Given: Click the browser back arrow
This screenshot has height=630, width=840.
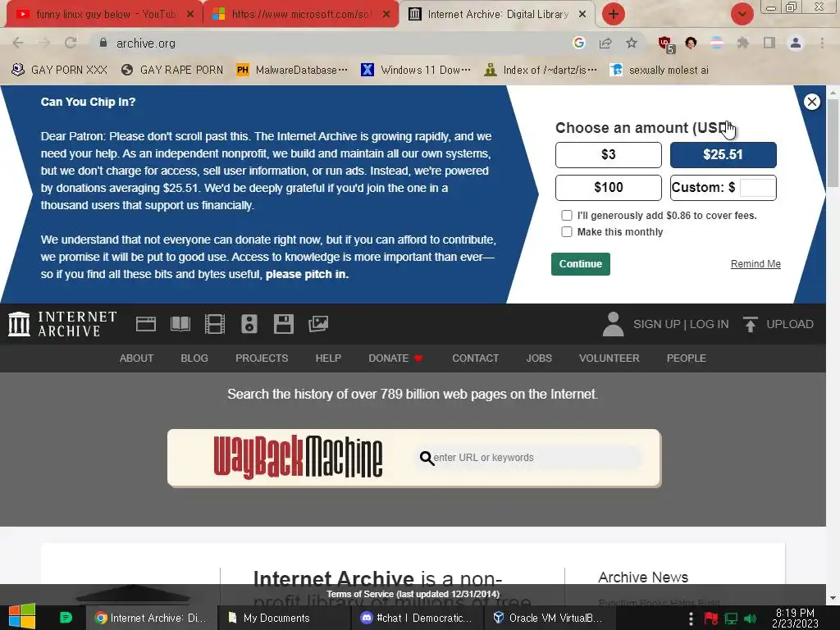Looking at the screenshot, I should 18,43.
